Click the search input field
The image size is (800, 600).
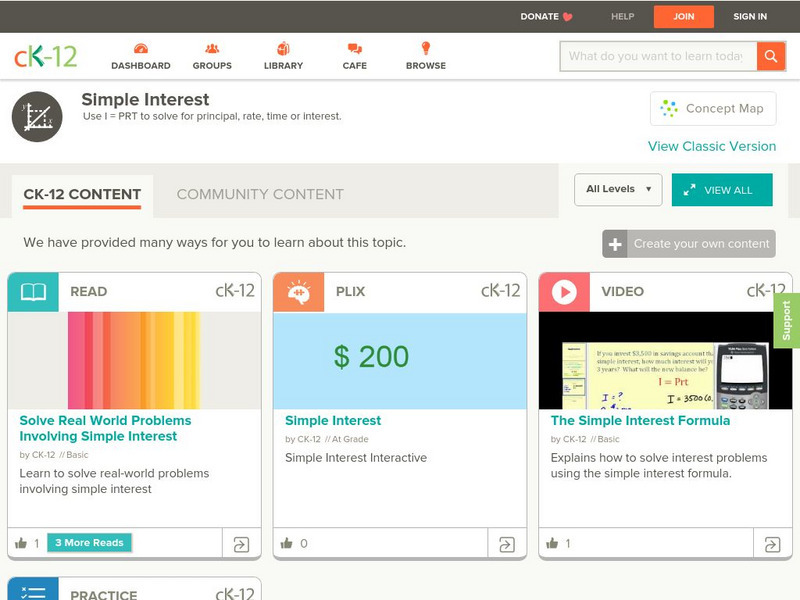tap(659, 56)
